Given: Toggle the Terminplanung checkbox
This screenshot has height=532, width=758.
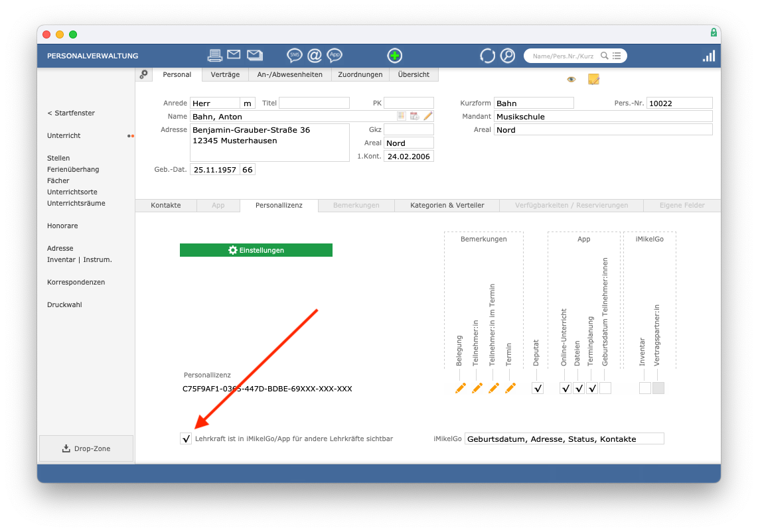Looking at the screenshot, I should tap(592, 388).
